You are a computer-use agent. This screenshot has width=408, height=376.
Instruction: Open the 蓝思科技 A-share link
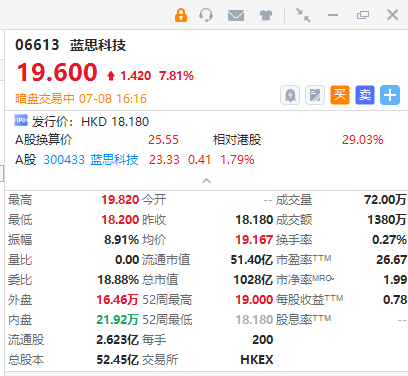pos(114,160)
